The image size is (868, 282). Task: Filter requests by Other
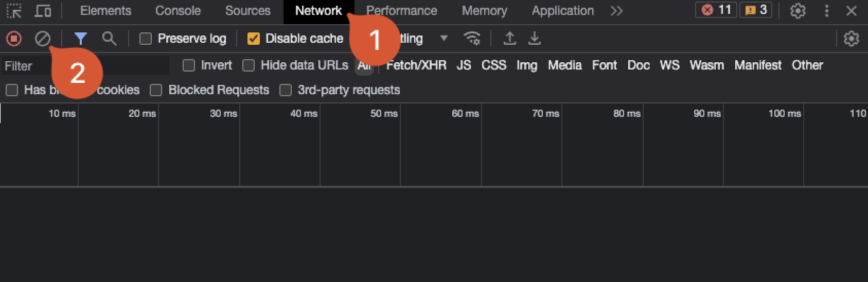[807, 65]
